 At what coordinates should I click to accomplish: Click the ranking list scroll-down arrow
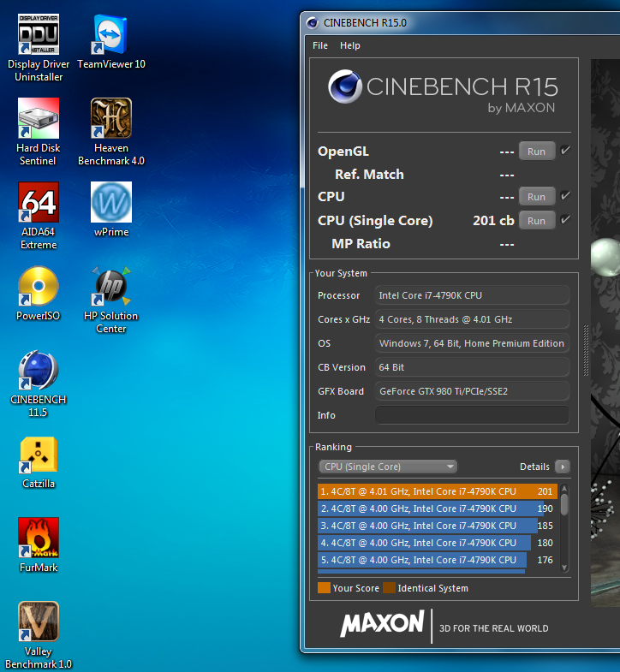tap(564, 568)
